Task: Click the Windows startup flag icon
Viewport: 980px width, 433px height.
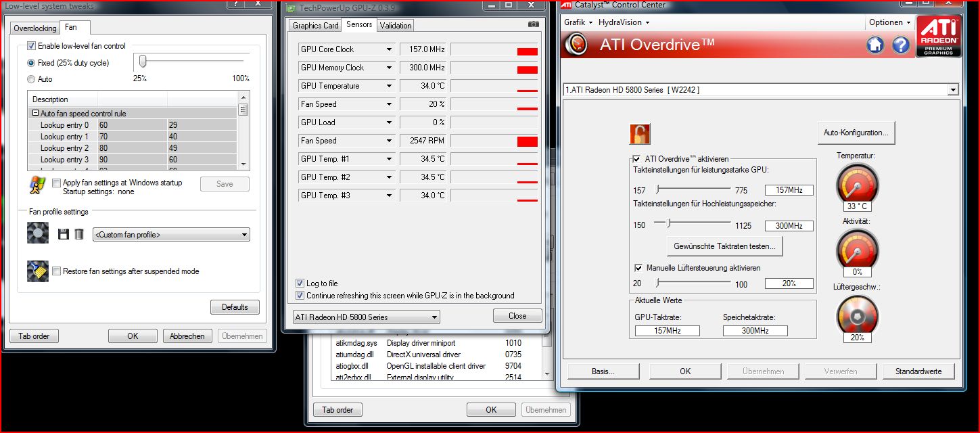Action: tap(38, 185)
